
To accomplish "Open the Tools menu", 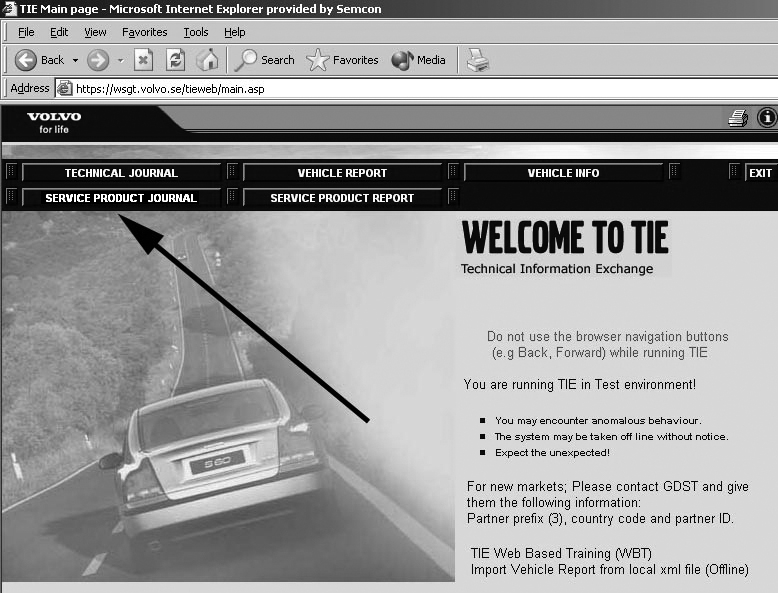I will pos(195,32).
